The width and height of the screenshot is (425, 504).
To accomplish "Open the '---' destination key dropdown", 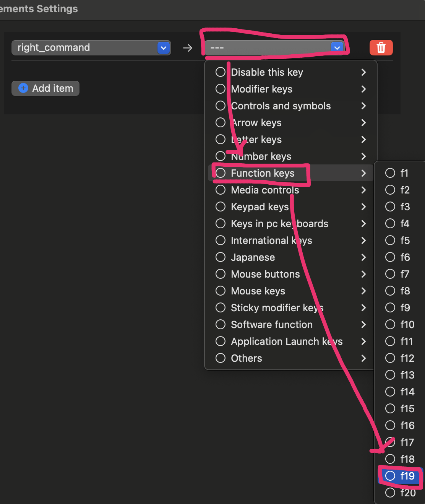I will coord(274,47).
